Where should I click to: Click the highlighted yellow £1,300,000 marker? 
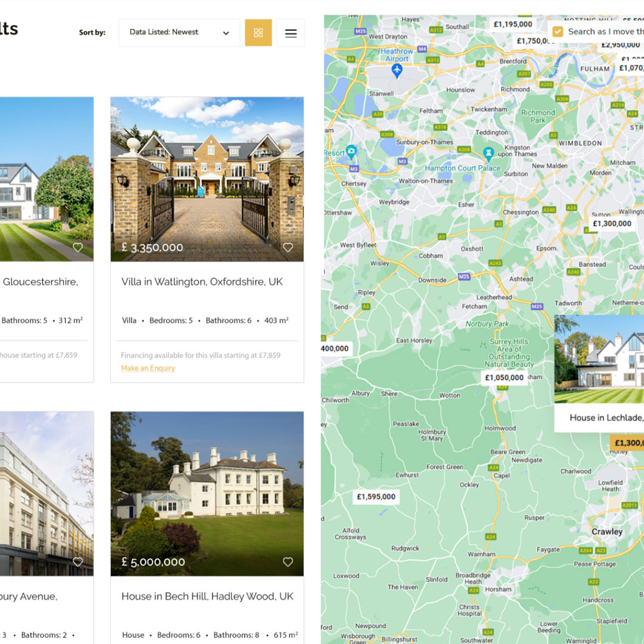pos(627,443)
